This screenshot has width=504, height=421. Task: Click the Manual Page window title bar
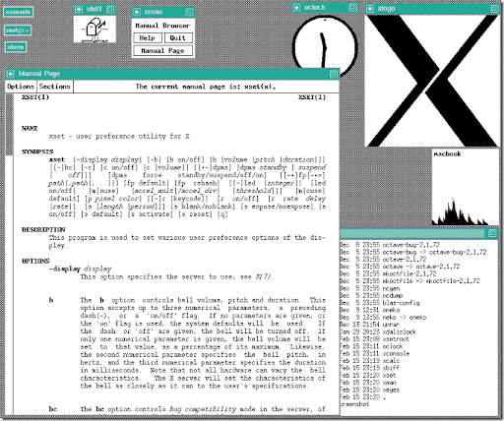click(x=172, y=74)
